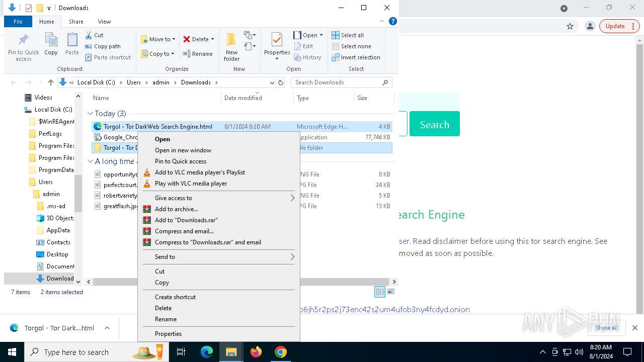
Task: Choose Rename in the context menu
Action: click(x=166, y=319)
